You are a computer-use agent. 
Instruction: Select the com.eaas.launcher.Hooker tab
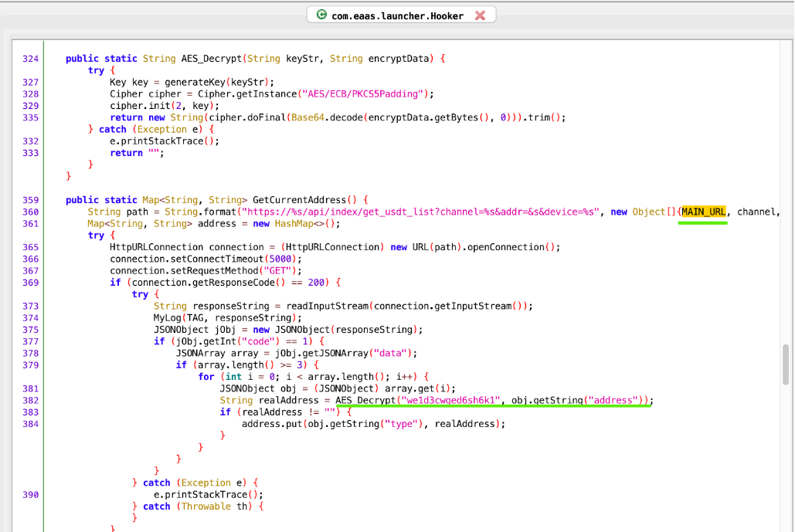[400, 15]
